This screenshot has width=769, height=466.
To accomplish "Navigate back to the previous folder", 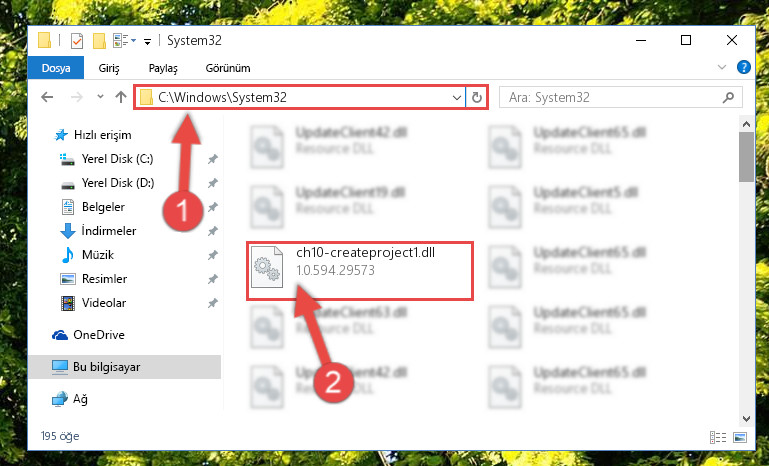I will pyautogui.click(x=47, y=97).
